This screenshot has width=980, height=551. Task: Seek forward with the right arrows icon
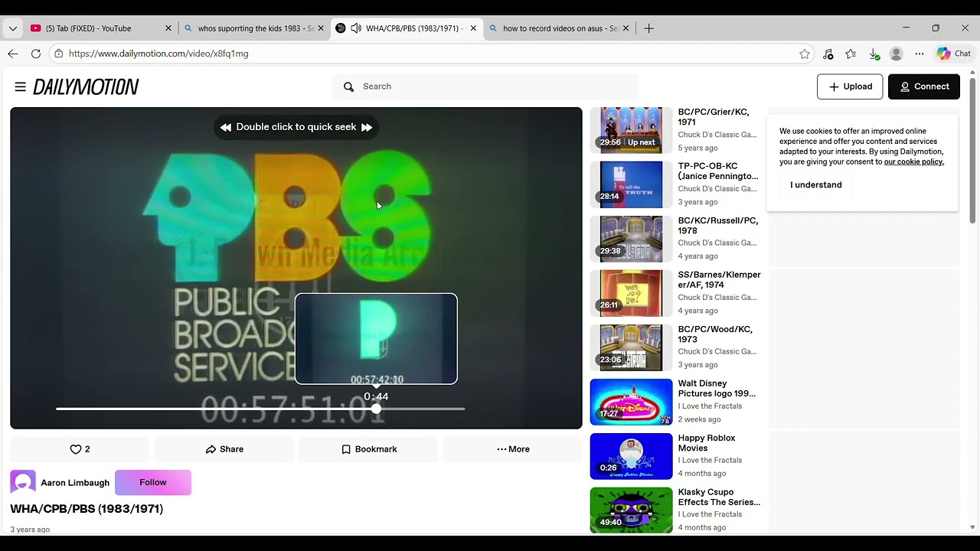(x=367, y=127)
